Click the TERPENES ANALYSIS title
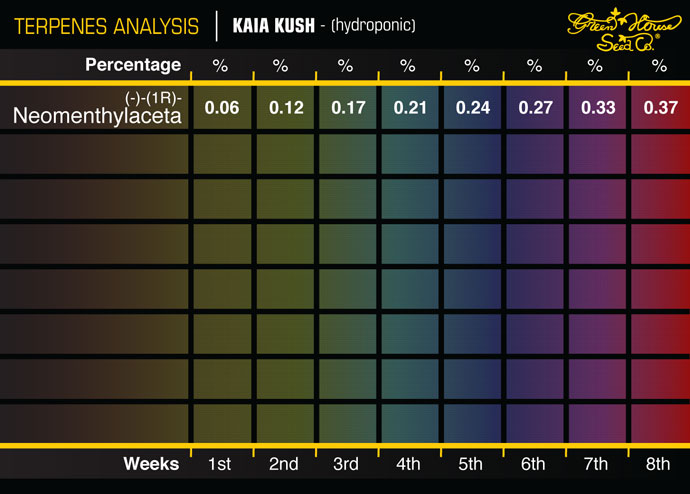Viewport: 690px width, 494px height. pyautogui.click(x=107, y=26)
